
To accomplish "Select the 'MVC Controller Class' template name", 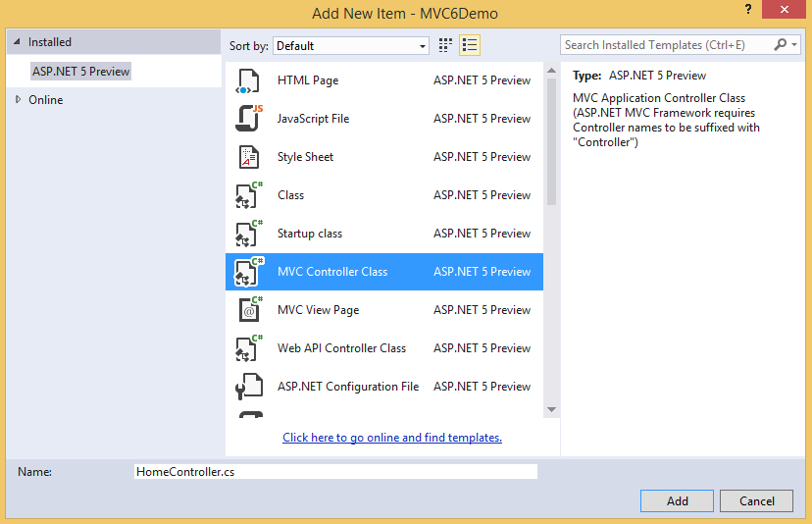I will point(332,272).
